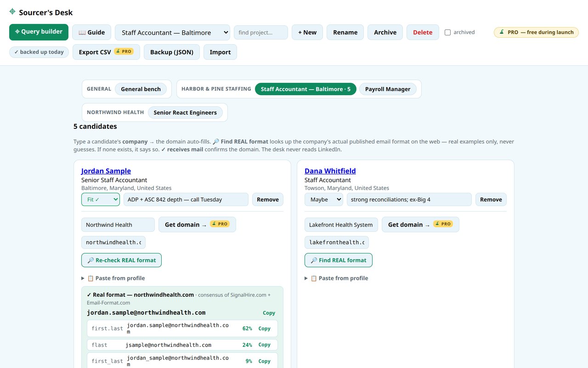Switch to the General bench tab

(141, 89)
